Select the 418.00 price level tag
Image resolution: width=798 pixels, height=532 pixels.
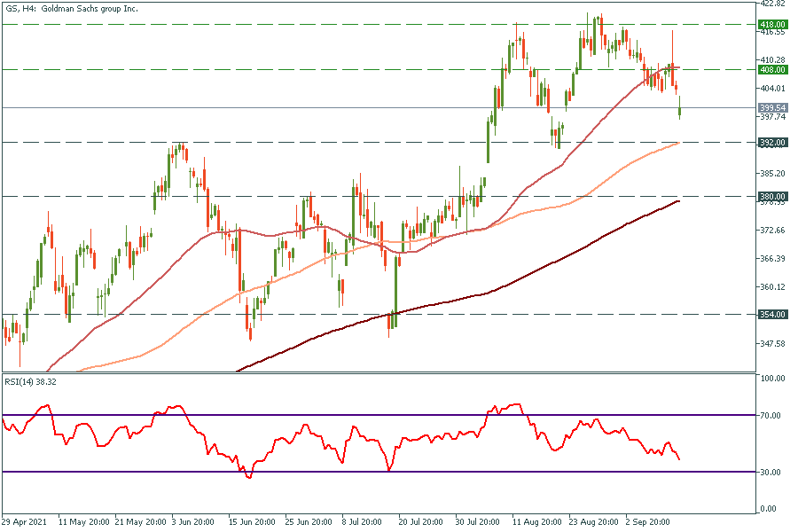coord(773,24)
